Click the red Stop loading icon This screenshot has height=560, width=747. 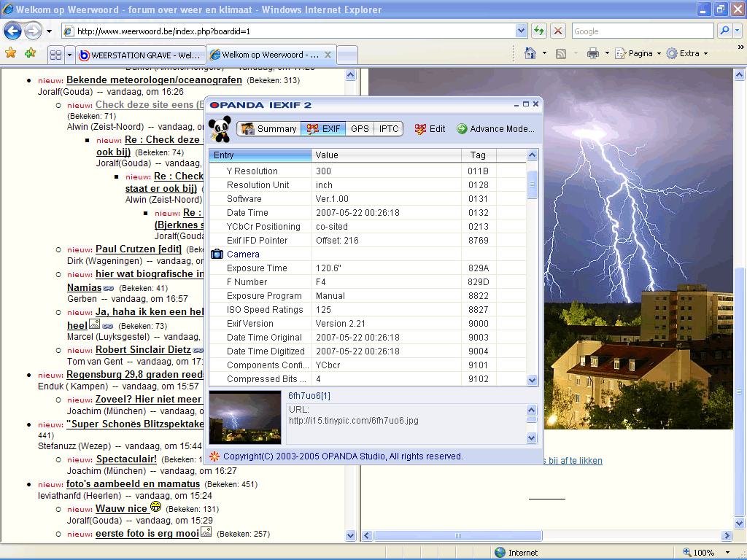coord(558,31)
